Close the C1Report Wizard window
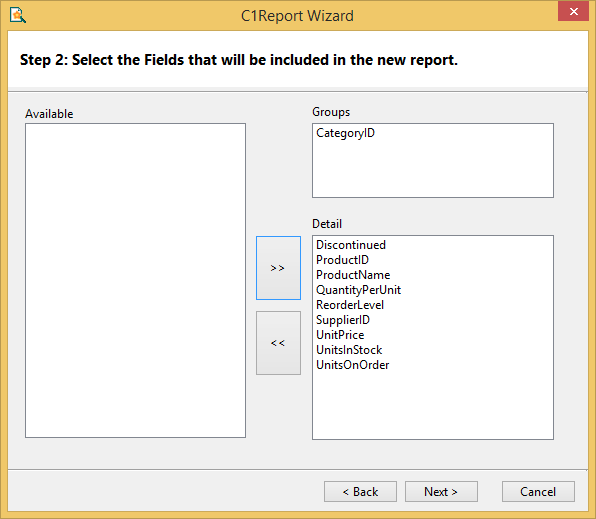Viewport: 596px width, 519px height. coord(573,11)
